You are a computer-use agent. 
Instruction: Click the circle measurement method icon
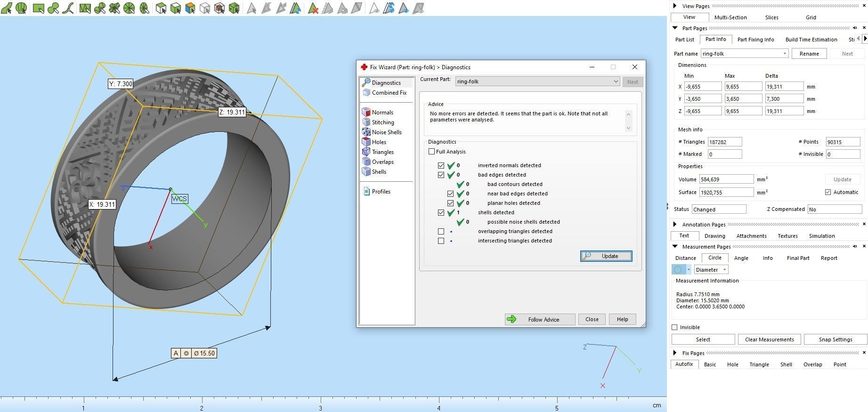[x=678, y=270]
